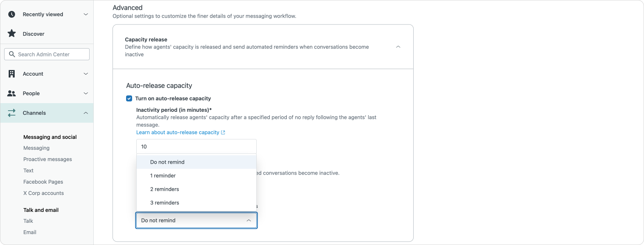644x245 pixels.
Task: Close the Do not remind dropdown
Action: [x=248, y=221]
